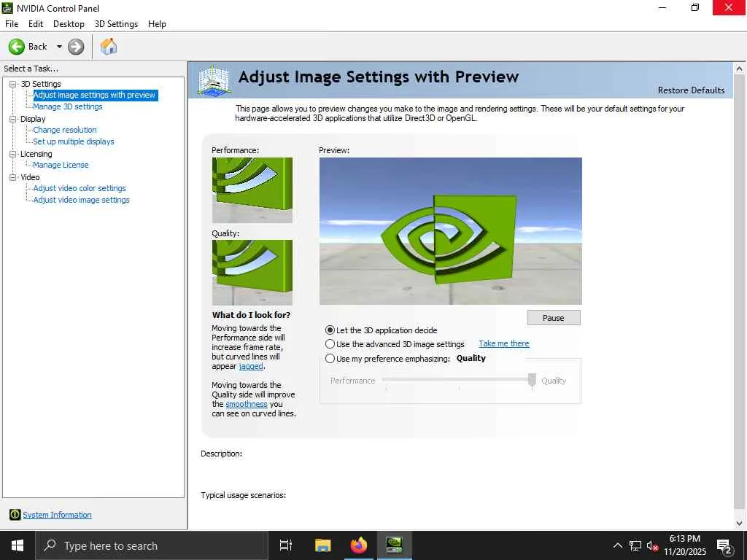Click the large 3D preview image
Viewport: 747px width, 560px height.
coord(450,231)
